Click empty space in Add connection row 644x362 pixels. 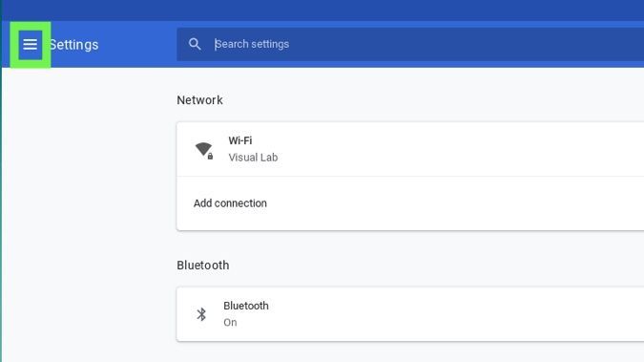pyautogui.click(x=452, y=203)
